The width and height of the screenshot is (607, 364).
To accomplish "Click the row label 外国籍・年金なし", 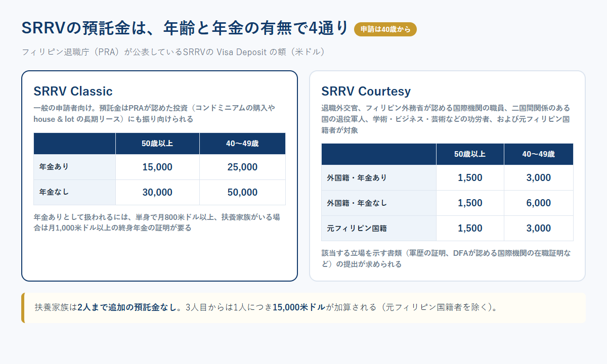I will [379, 203].
